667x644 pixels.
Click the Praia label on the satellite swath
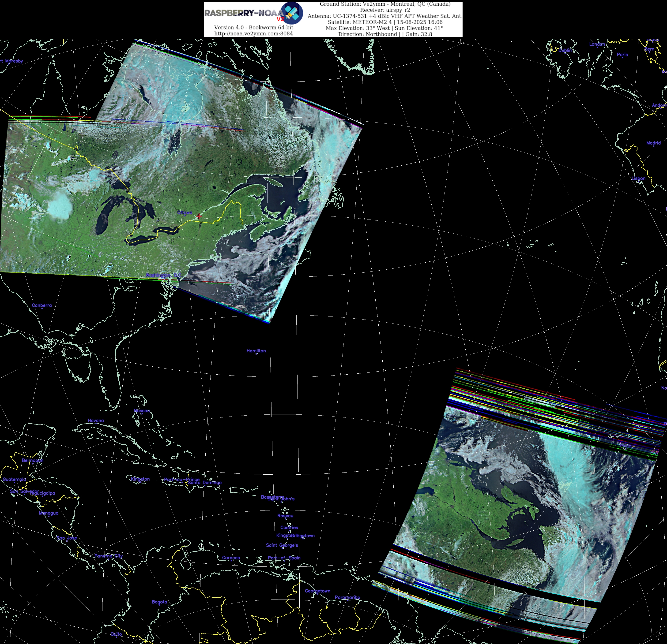click(626, 446)
